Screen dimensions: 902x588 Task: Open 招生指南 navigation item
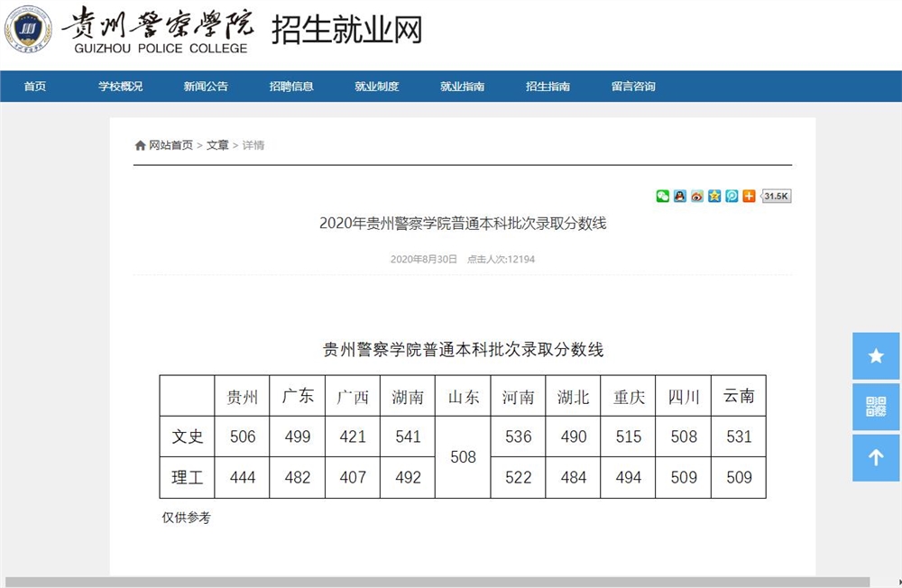click(548, 87)
